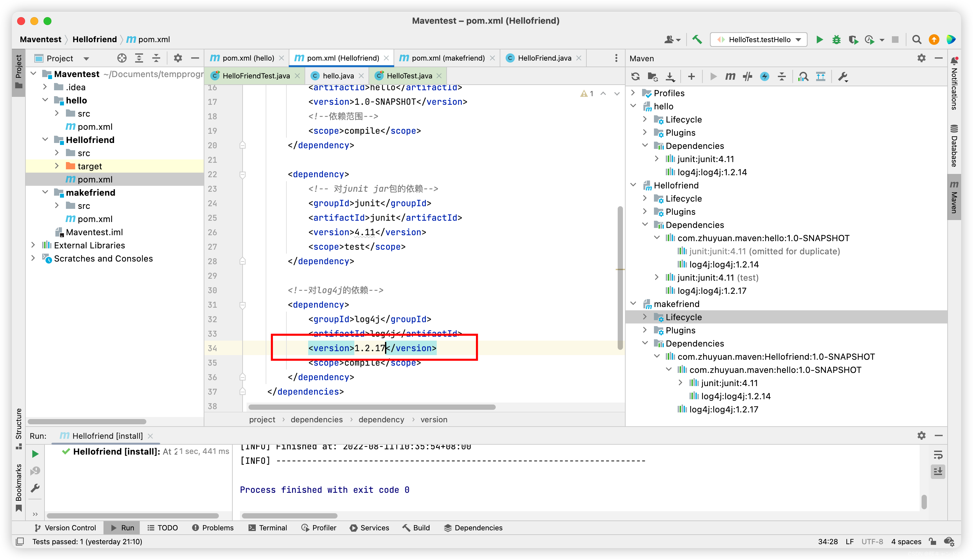973x560 pixels.
Task: Open Maven settings wrench icon
Action: [842, 76]
